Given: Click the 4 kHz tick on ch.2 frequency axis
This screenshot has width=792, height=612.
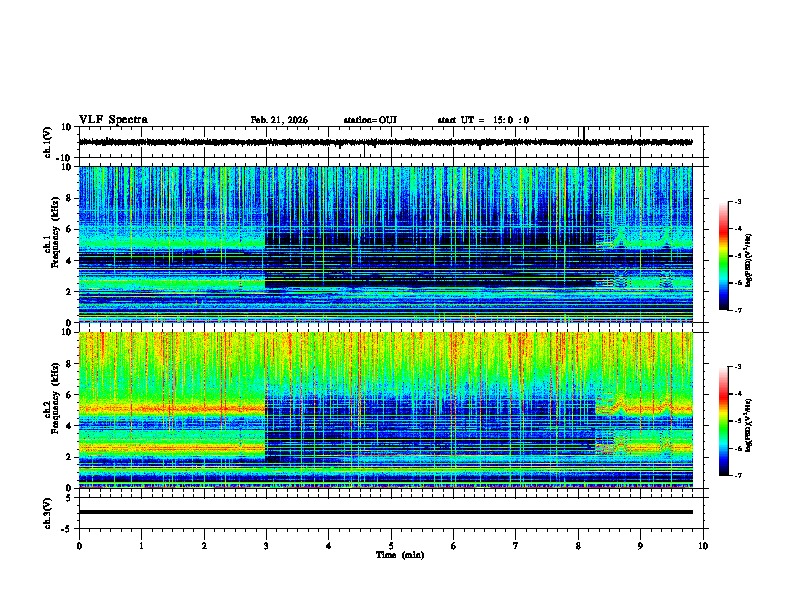Looking at the screenshot, I should click(x=69, y=426).
